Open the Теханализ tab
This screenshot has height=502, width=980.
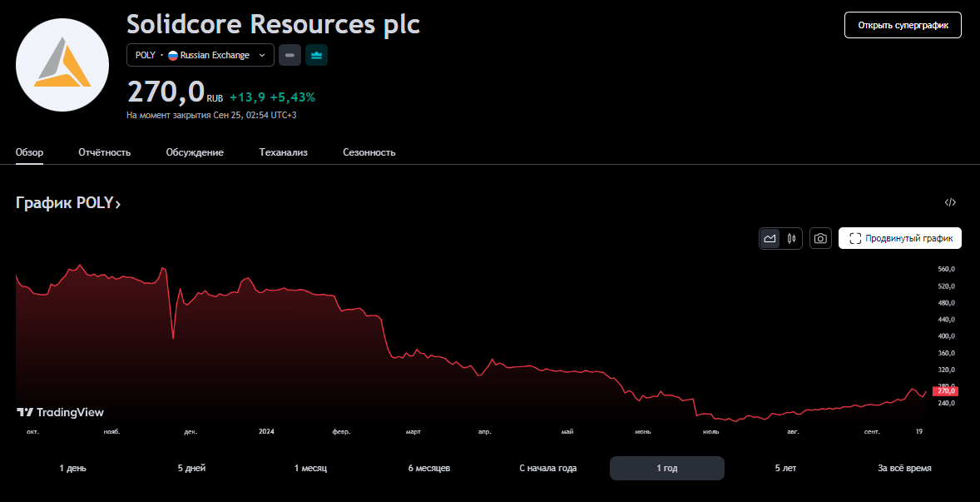[x=283, y=152]
